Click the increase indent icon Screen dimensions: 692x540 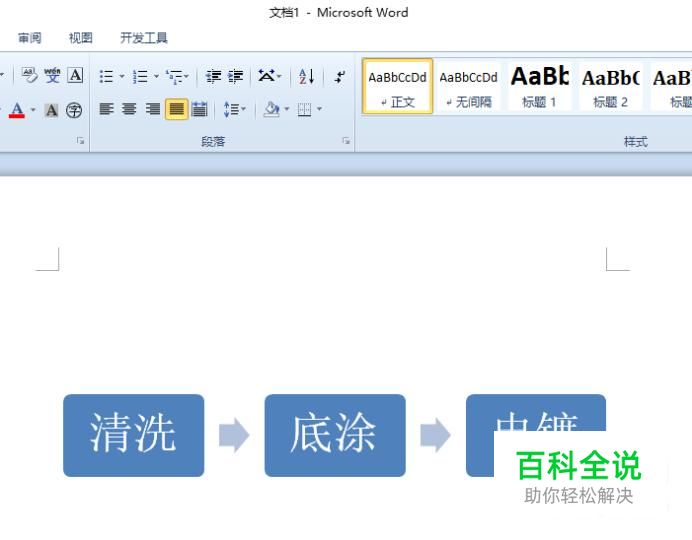235,76
